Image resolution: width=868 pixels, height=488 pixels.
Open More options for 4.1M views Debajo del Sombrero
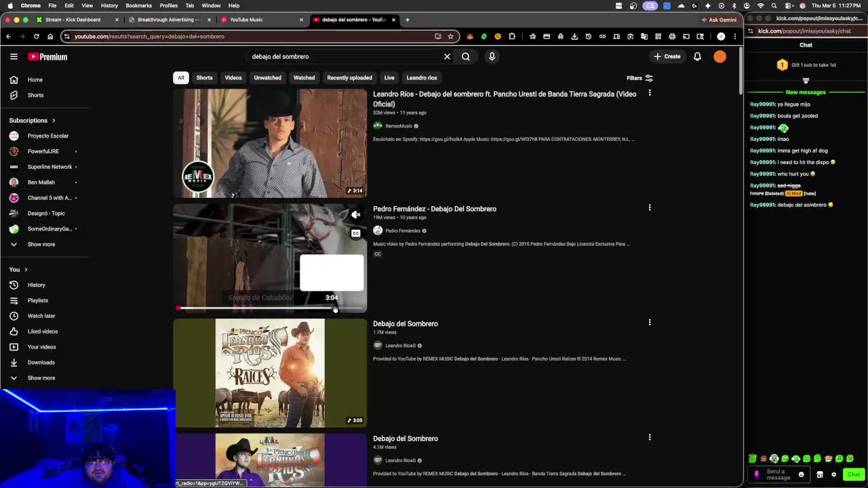(x=650, y=437)
